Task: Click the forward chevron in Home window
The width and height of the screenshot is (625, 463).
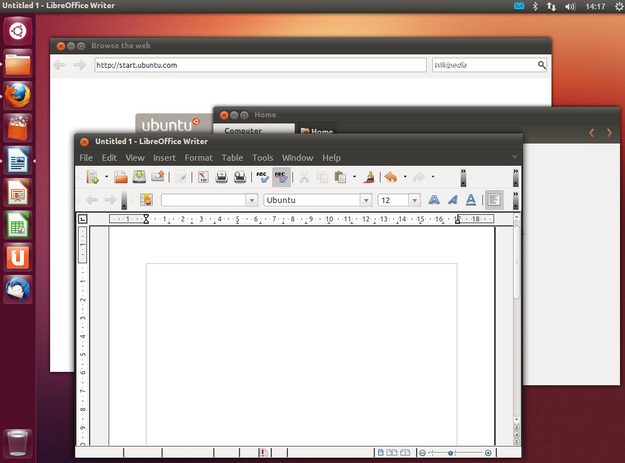Action: click(609, 133)
